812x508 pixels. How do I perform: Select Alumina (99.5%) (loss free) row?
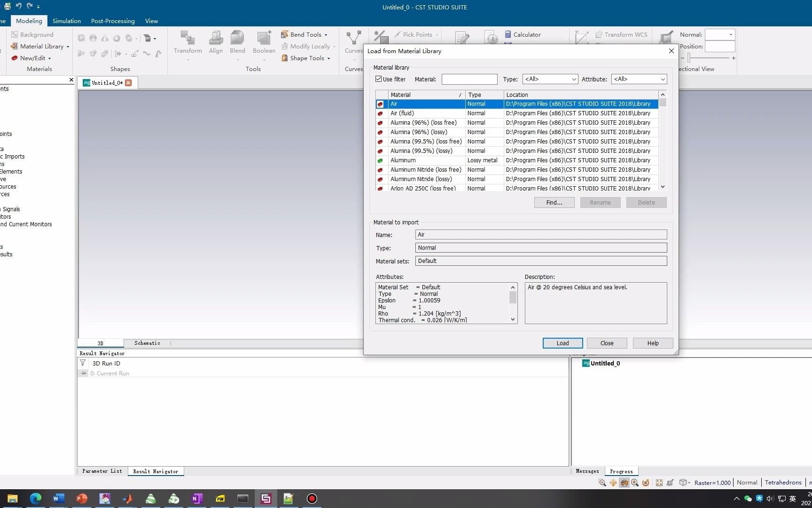coord(517,141)
